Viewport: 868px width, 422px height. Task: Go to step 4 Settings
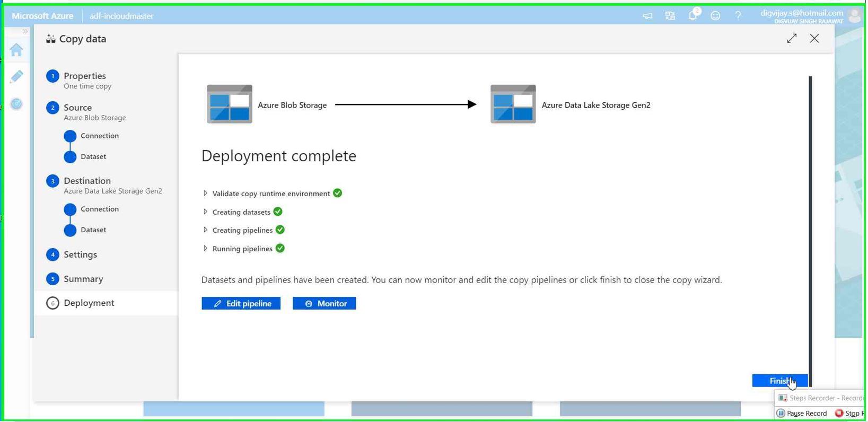(x=80, y=254)
